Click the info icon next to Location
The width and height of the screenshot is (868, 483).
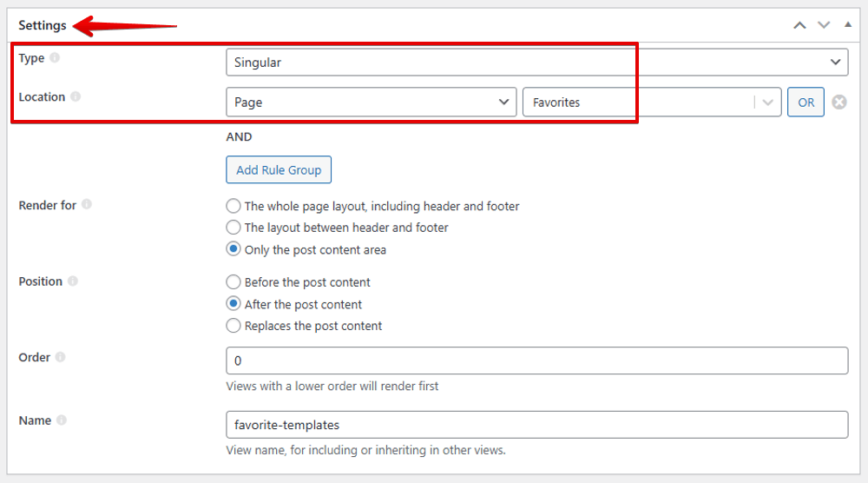point(76,96)
